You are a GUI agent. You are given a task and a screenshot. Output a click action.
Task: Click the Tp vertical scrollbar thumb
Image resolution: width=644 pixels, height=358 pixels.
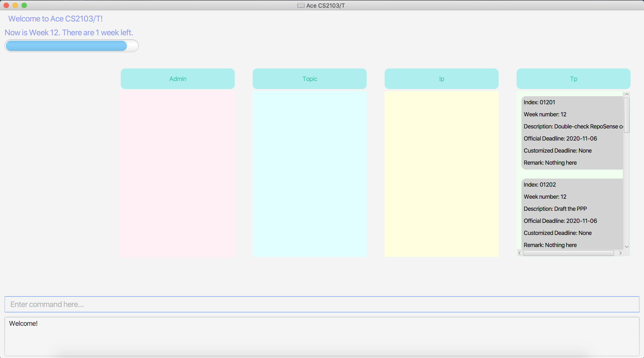[x=627, y=115]
